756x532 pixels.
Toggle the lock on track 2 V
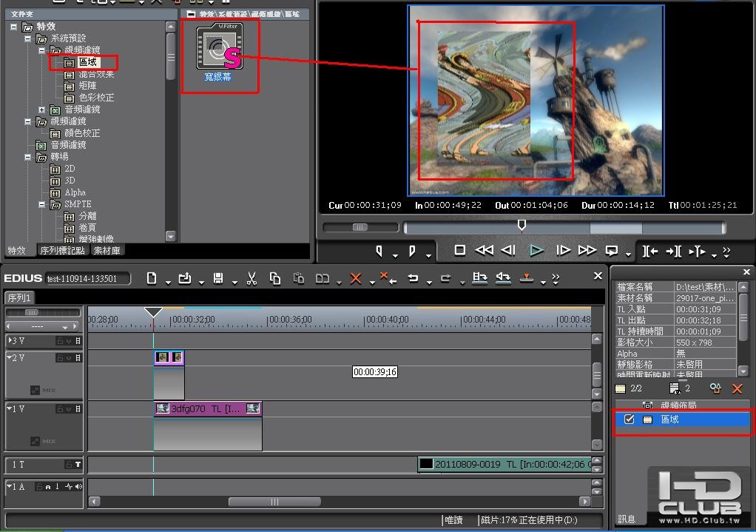click(x=60, y=357)
